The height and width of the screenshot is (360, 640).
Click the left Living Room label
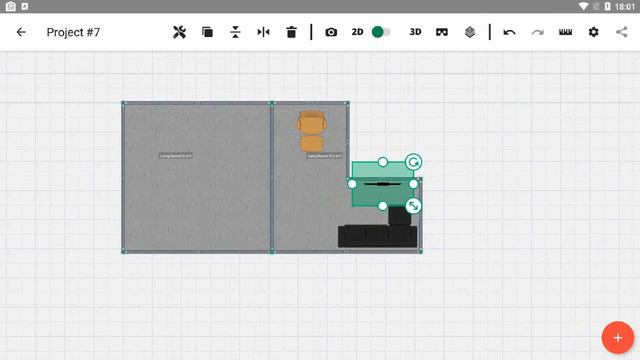176,156
